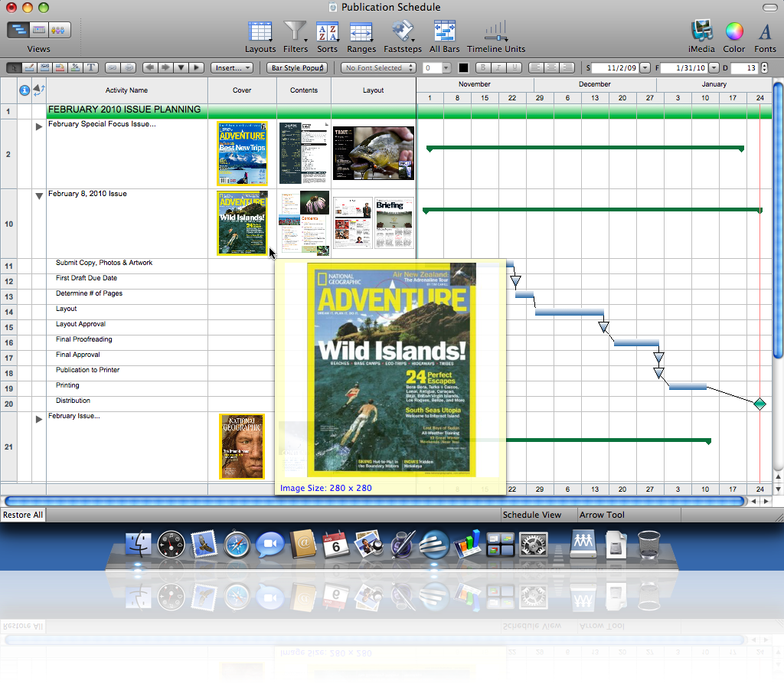Open the Fonts panel icon
This screenshot has width=784, height=684.
[x=764, y=33]
